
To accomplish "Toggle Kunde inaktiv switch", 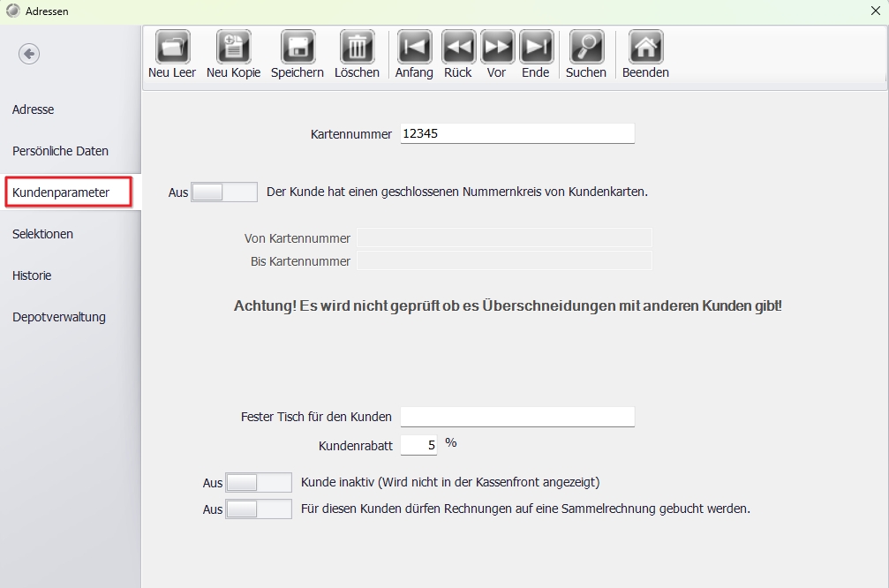I will coord(259,483).
